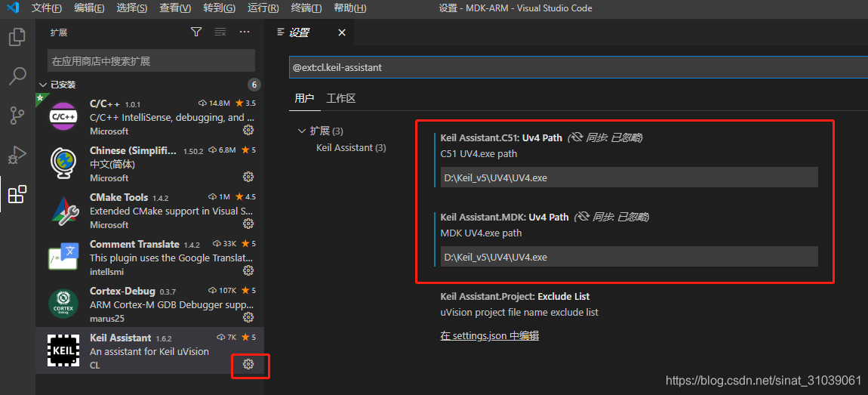Screen dimensions: 868x395
Task: Open manage gear for CMake Tools
Action: pyautogui.click(x=248, y=224)
